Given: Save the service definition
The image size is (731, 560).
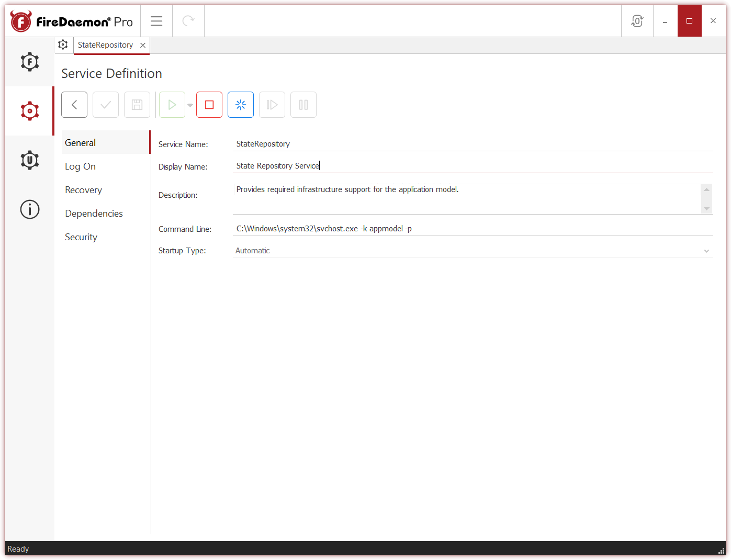Looking at the screenshot, I should pyautogui.click(x=137, y=104).
